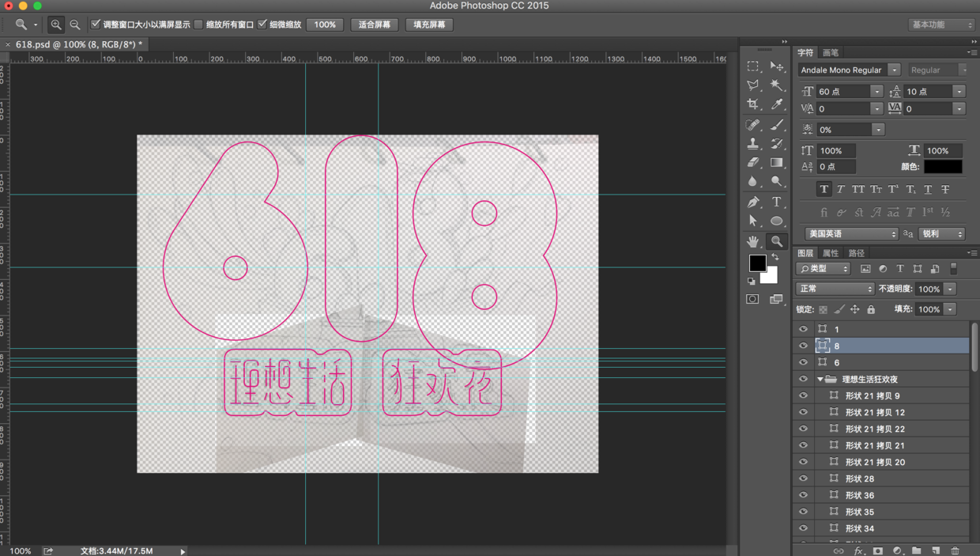This screenshot has height=556, width=980.
Task: Switch to the 路径 tab
Action: [857, 253]
